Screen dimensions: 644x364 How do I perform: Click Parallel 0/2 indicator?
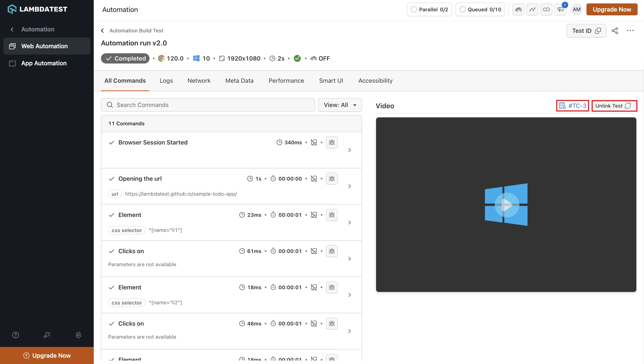click(429, 10)
